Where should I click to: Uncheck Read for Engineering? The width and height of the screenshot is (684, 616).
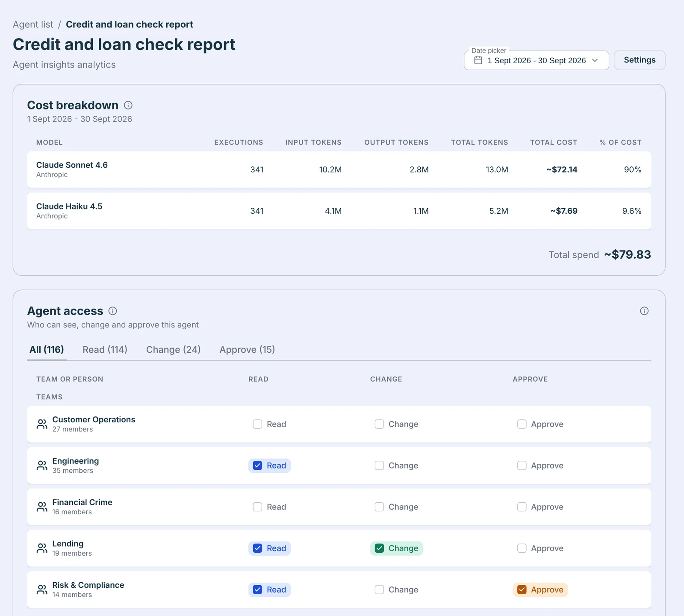[257, 466]
